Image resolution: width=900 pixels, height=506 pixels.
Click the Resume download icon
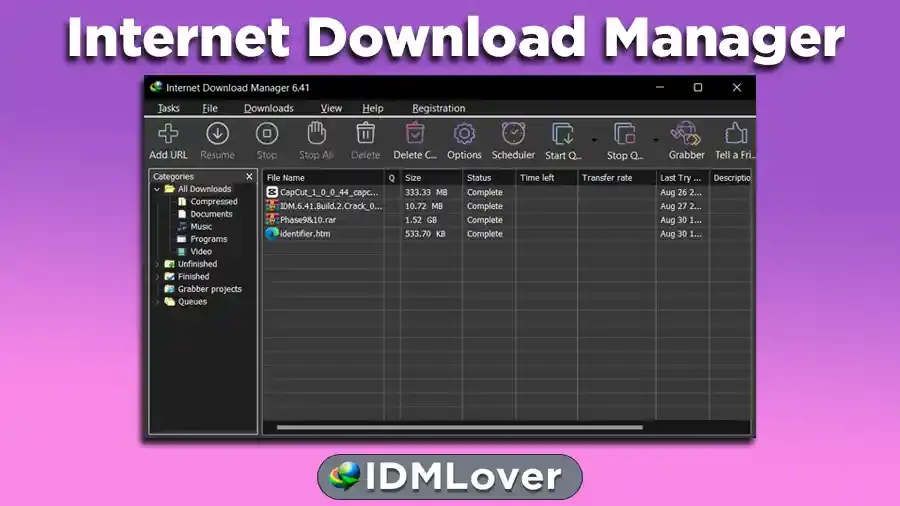(x=218, y=134)
